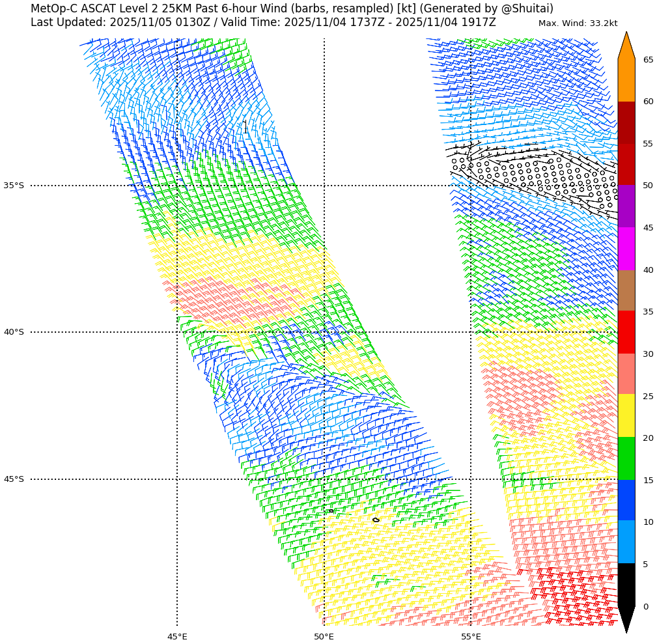Click the Last Updated / Valid Time line
The height and width of the screenshot is (644, 657).
[x=263, y=22]
